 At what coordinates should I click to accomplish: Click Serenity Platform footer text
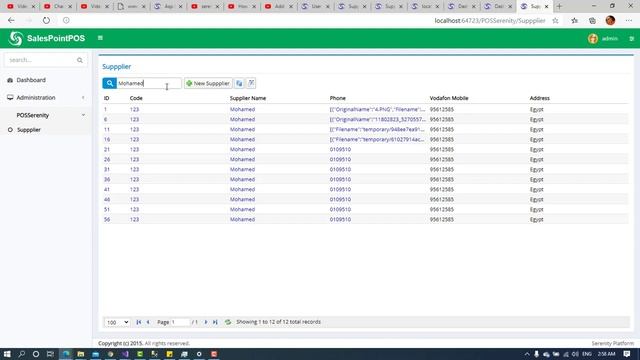[613, 343]
